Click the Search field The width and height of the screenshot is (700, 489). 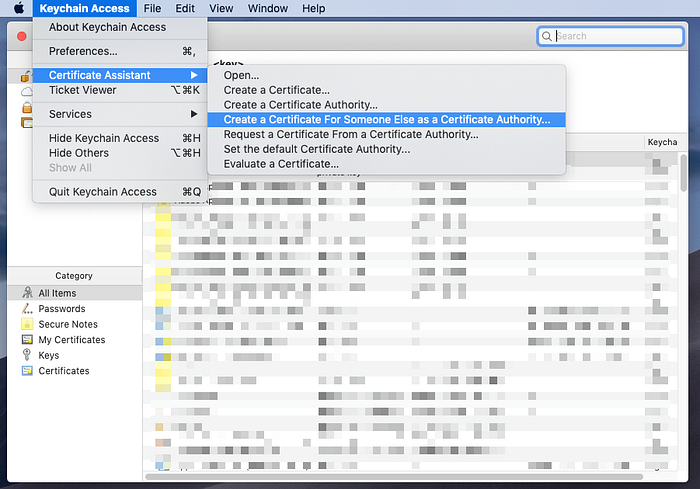pos(610,36)
